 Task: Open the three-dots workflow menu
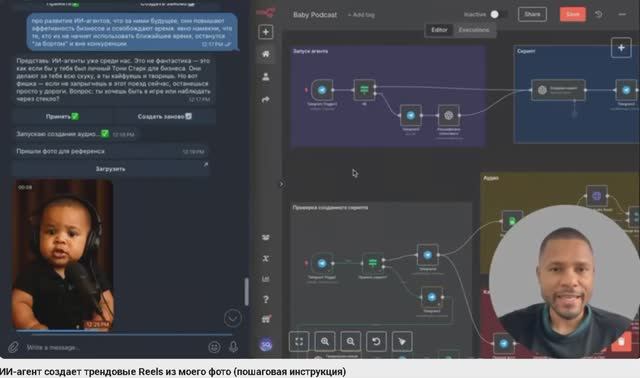pyautogui.click(x=622, y=14)
